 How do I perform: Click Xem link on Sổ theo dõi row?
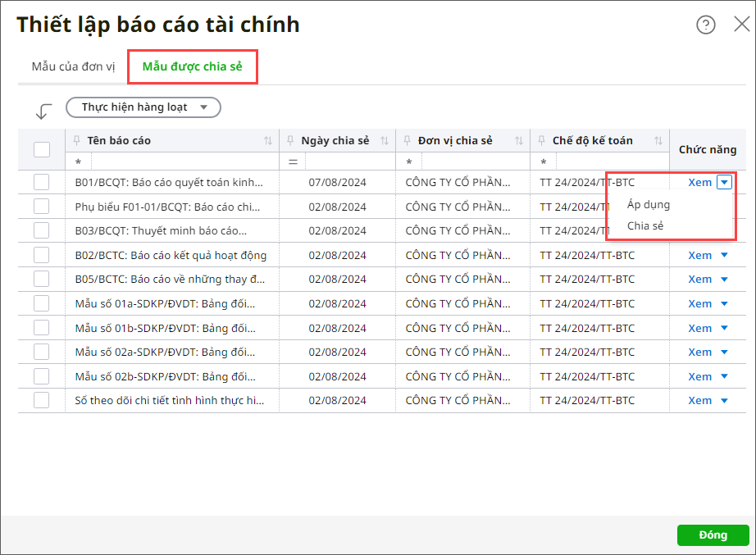[x=699, y=401]
